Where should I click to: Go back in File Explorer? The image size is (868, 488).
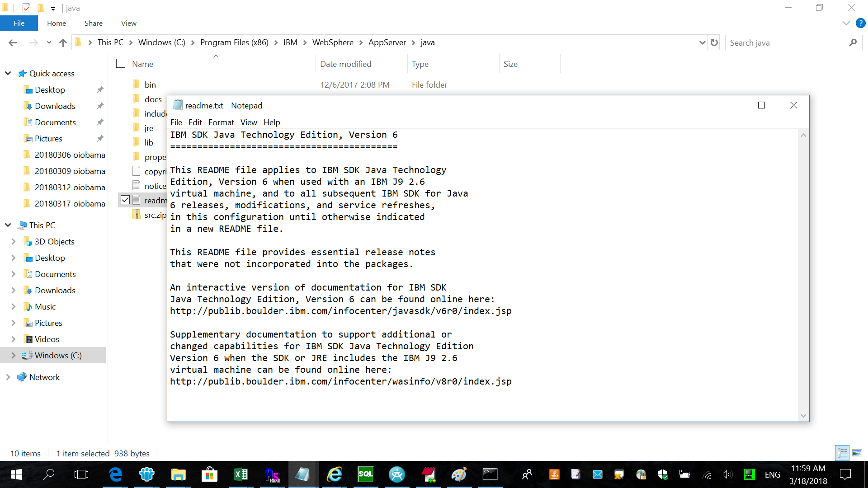[x=13, y=42]
